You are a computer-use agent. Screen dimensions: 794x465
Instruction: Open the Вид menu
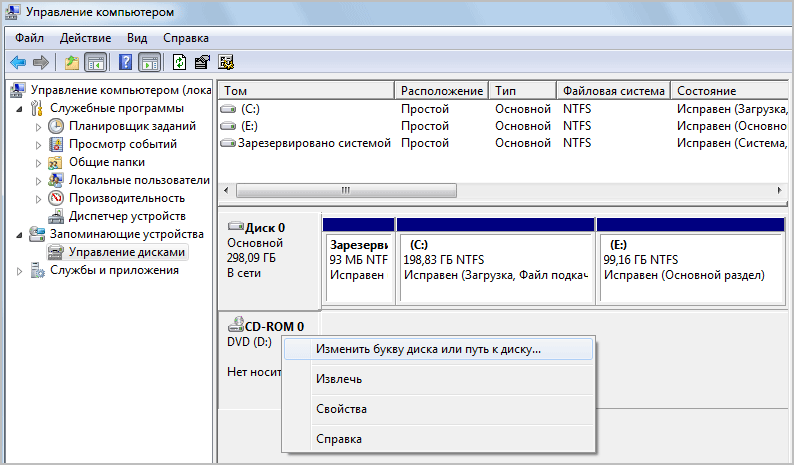point(137,38)
